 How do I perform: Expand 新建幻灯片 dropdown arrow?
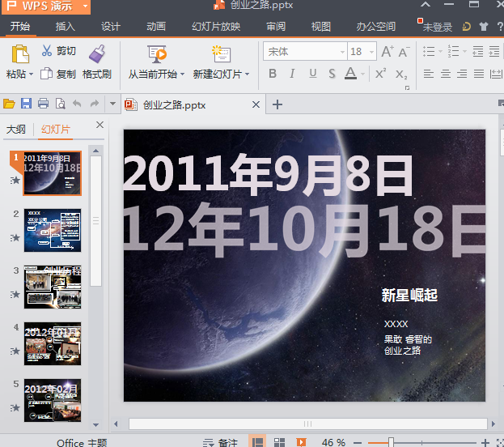pyautogui.click(x=248, y=74)
